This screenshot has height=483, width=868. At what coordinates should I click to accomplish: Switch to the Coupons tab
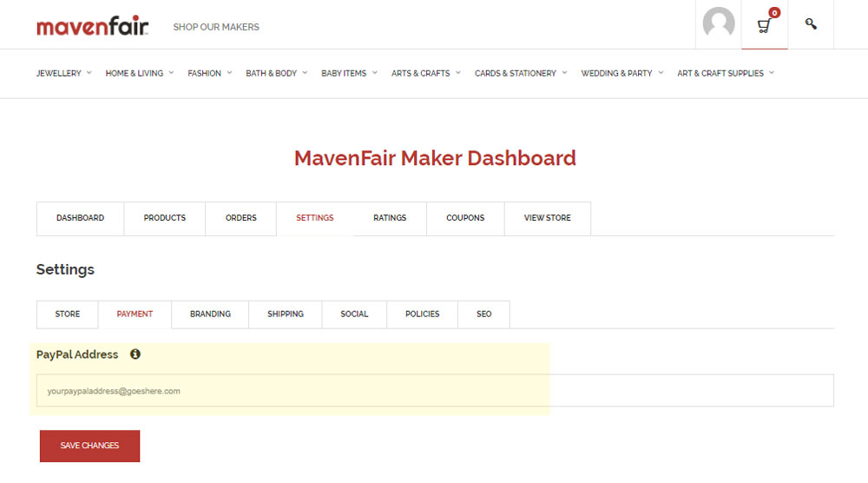(465, 218)
